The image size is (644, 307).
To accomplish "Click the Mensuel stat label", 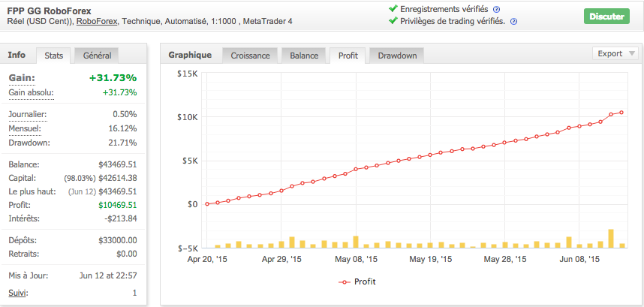I will click(27, 128).
